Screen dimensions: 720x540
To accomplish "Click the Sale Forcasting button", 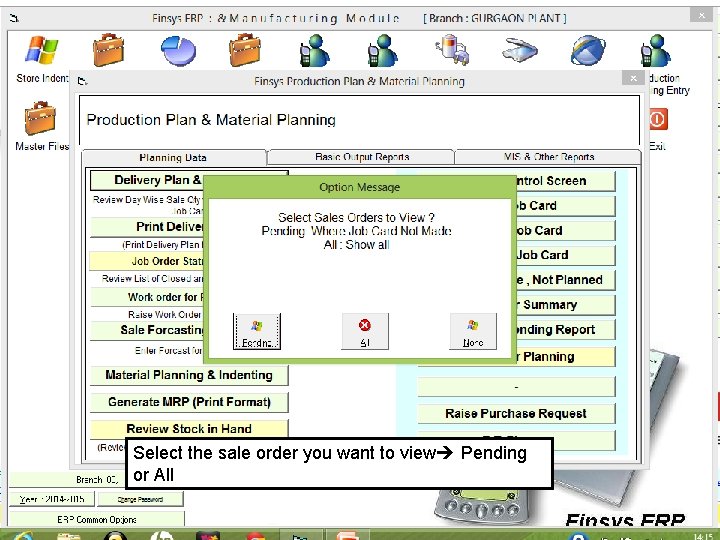I will 147,330.
